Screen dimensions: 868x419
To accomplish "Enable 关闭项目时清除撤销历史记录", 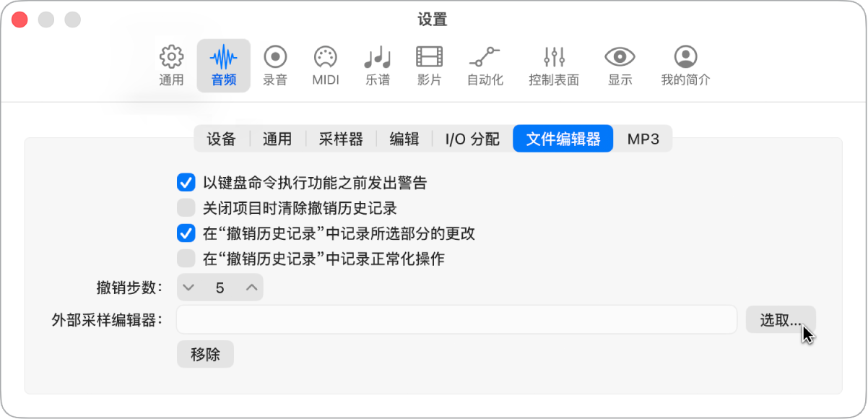I will tap(185, 208).
